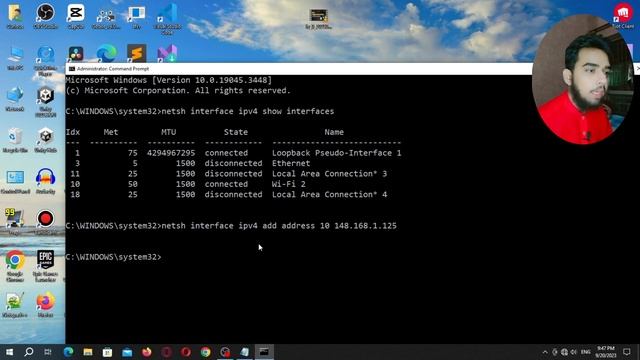This screenshot has width=640, height=360.
Task: Click the 'Ethernet' interface name
Action: [291, 163]
